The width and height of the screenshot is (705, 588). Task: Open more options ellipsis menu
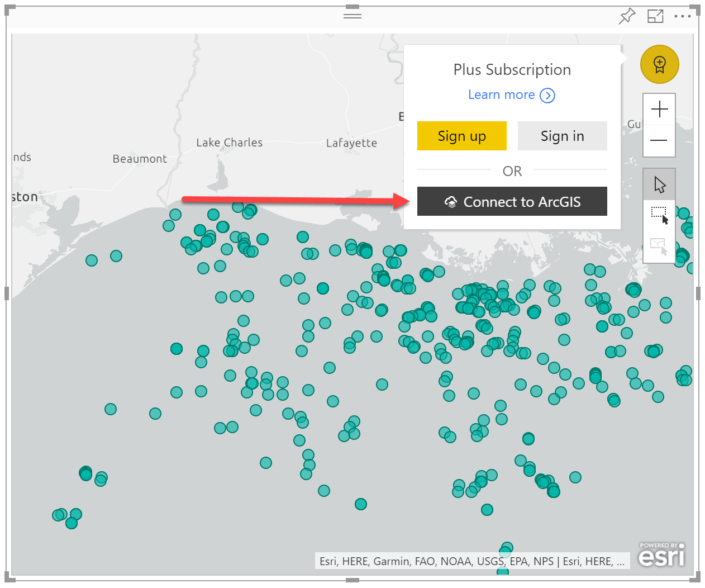click(683, 16)
